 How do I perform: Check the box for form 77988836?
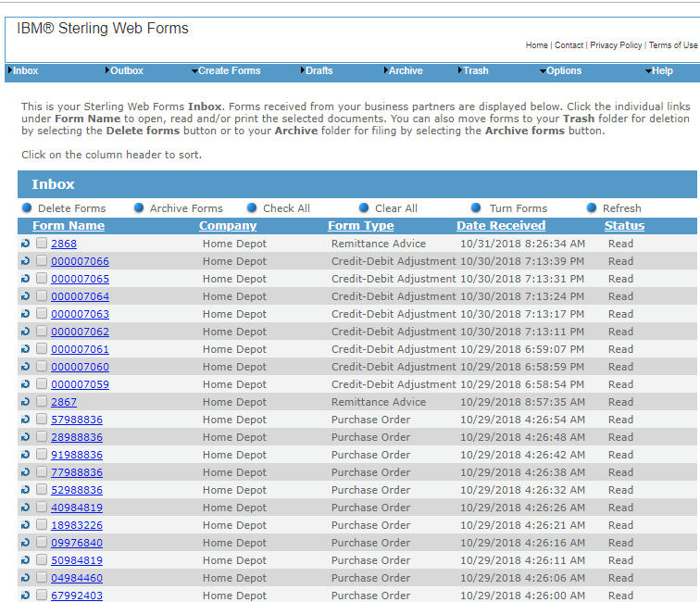pos(42,471)
